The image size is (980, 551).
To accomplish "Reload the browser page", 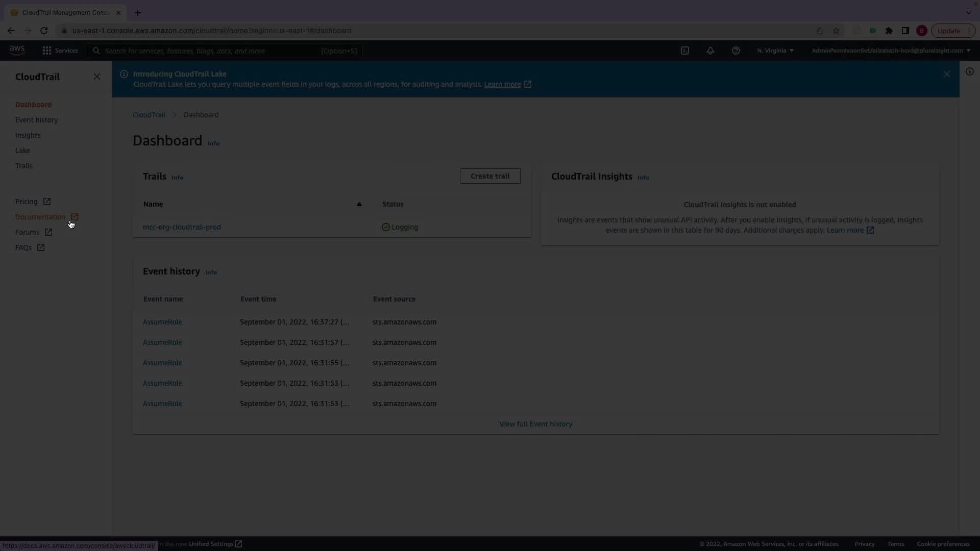I will 44,31.
